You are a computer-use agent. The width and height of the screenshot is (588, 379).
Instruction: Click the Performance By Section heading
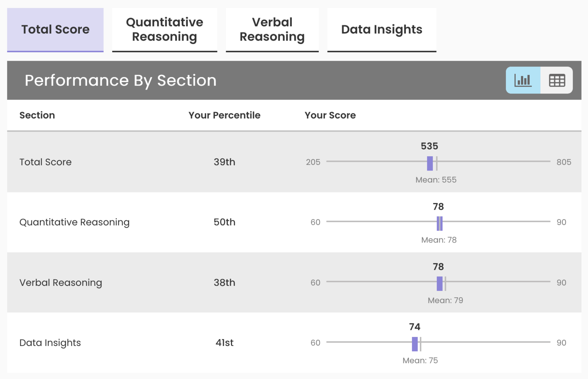tap(121, 80)
